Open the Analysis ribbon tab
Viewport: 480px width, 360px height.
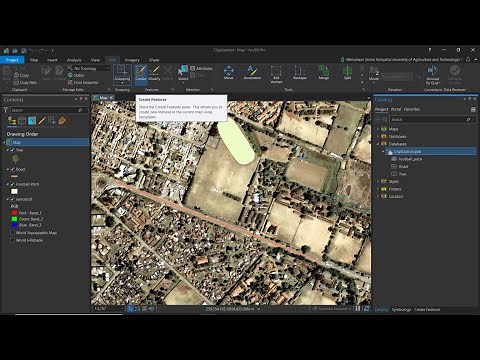point(74,60)
